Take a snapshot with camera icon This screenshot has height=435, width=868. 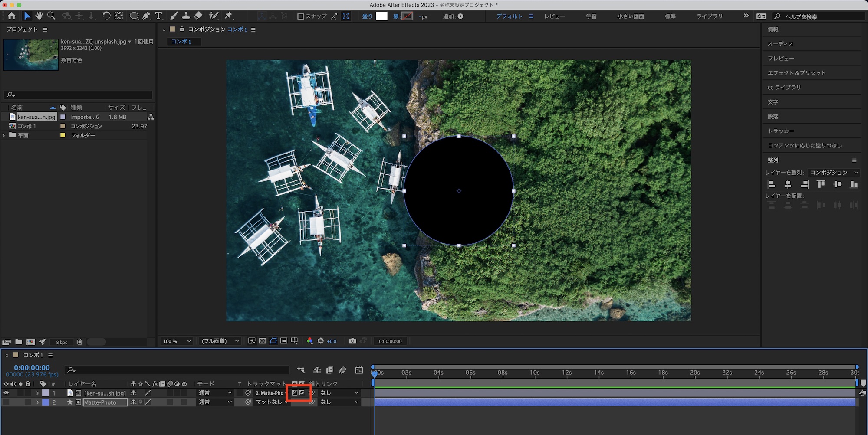(352, 341)
